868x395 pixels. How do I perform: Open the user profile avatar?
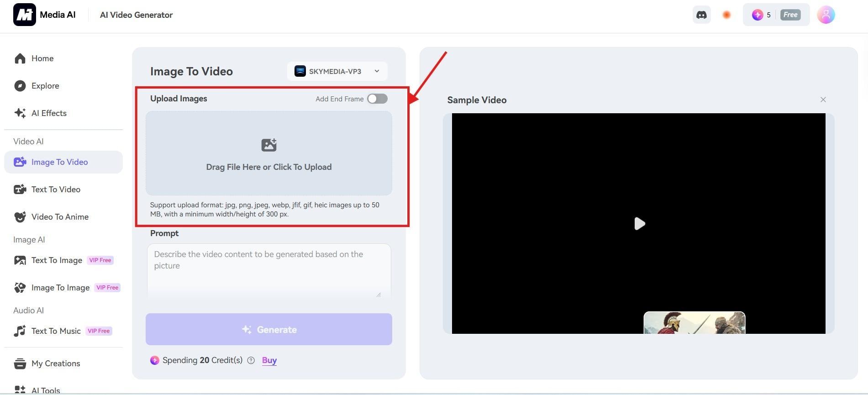826,15
